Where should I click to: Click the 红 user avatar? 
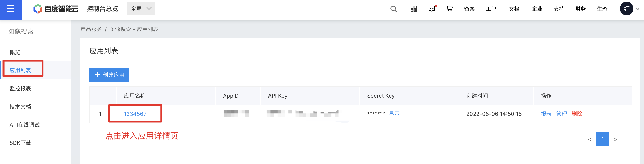click(x=626, y=9)
